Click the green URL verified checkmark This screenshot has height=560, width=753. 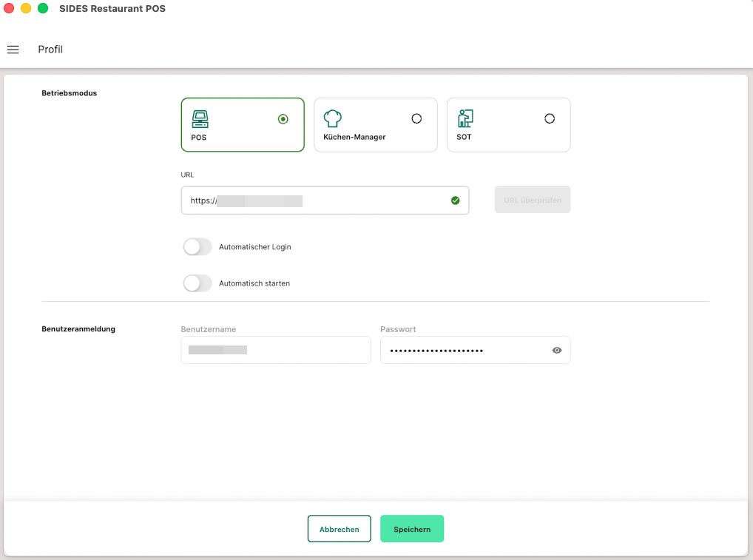click(x=455, y=200)
